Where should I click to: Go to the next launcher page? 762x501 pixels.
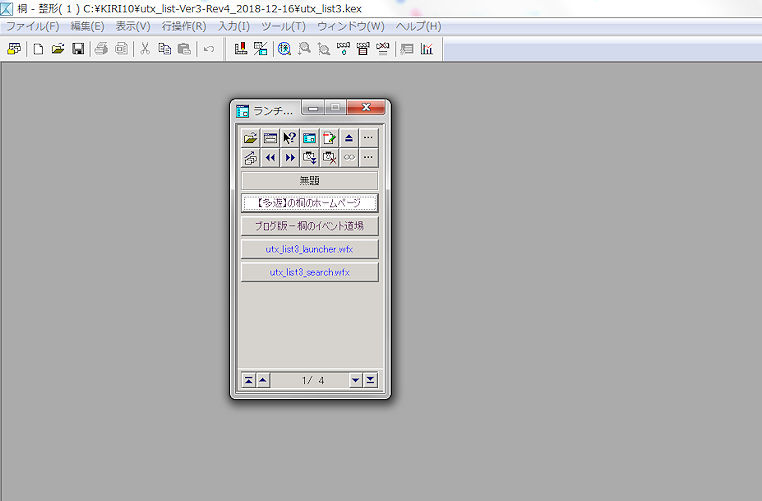pyautogui.click(x=355, y=380)
